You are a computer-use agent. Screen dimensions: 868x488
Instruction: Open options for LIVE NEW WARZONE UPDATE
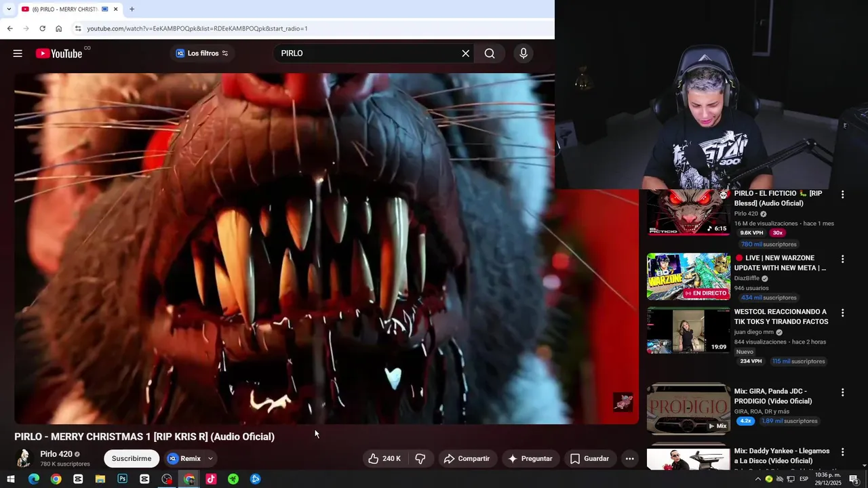(x=843, y=259)
